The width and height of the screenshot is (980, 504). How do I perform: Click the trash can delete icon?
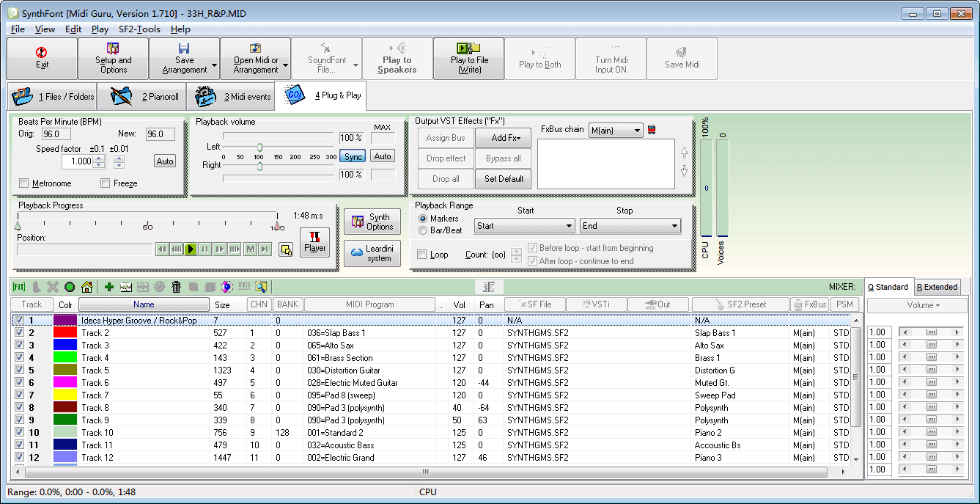[x=176, y=287]
